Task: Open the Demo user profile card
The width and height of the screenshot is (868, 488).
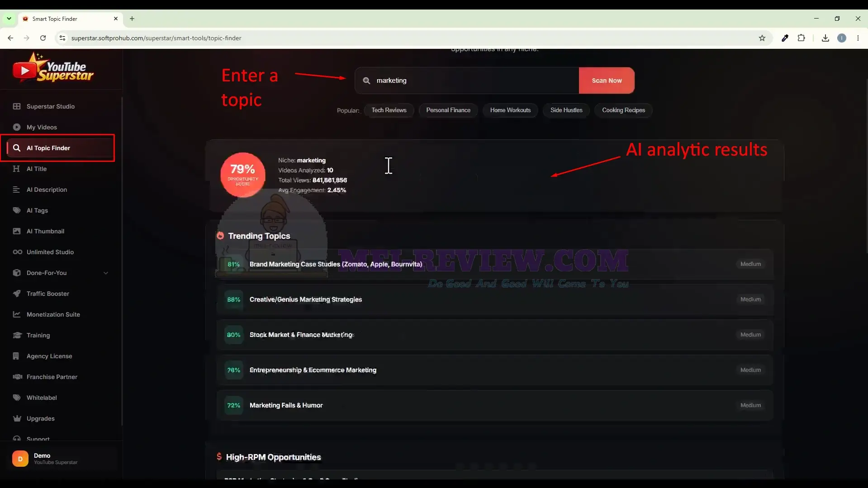Action: [x=62, y=459]
